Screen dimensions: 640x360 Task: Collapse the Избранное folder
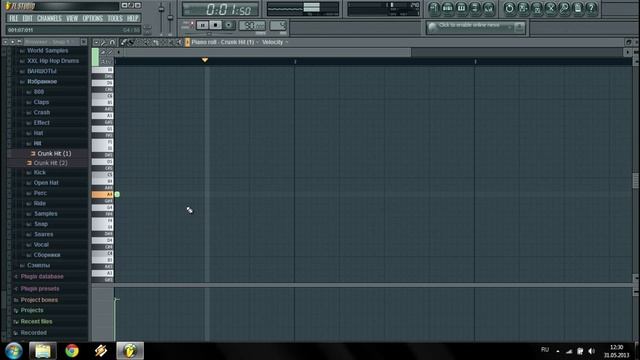point(42,82)
